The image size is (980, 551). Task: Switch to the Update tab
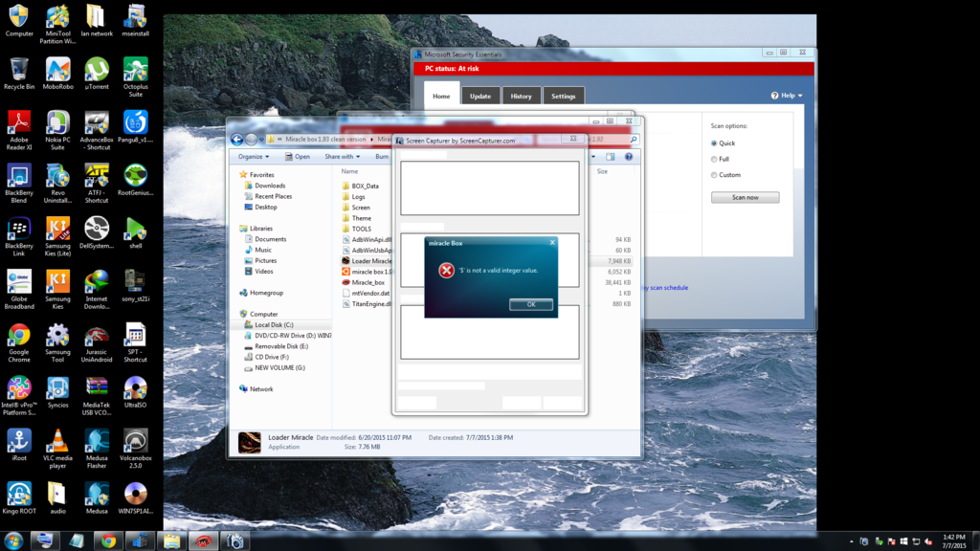480,96
